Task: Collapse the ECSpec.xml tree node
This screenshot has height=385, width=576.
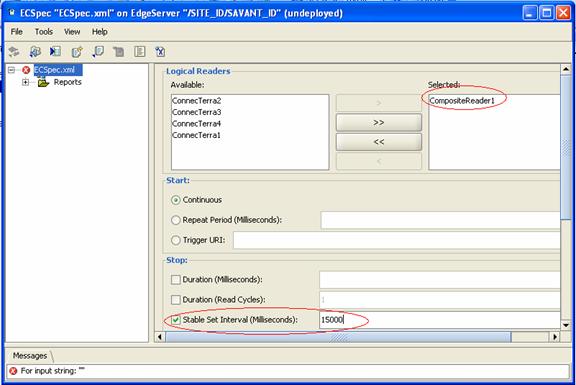Action: tap(11, 70)
